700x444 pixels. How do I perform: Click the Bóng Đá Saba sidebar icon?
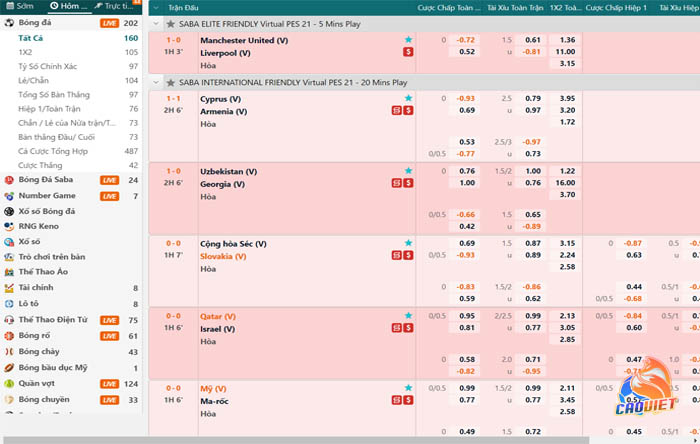pos(9,180)
